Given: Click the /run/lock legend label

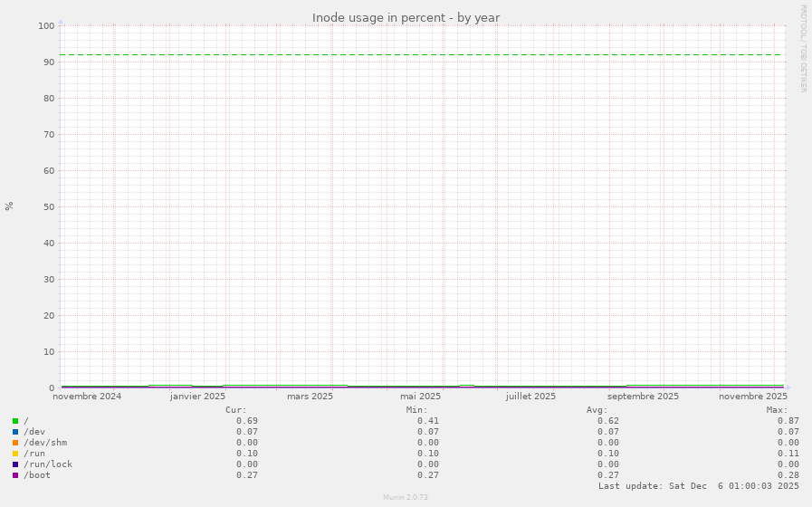Looking at the screenshot, I should pos(48,464).
